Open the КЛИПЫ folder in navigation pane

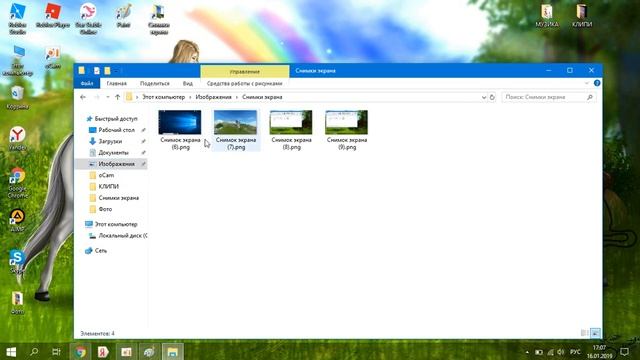108,187
